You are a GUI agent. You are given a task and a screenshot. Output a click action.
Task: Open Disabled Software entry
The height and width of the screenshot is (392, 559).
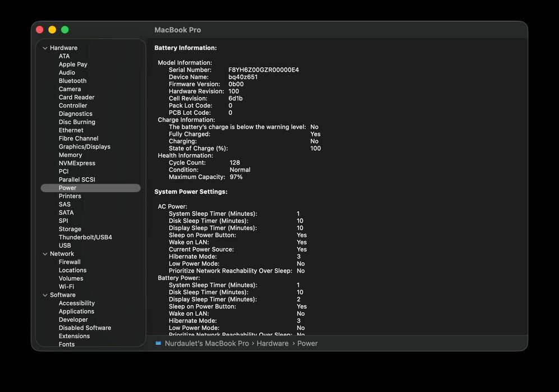coord(85,328)
